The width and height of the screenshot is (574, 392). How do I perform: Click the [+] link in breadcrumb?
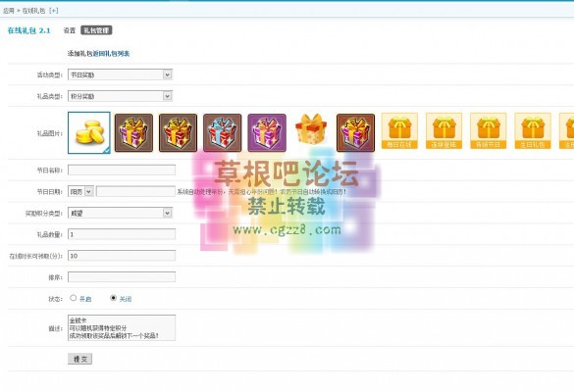coord(53,11)
